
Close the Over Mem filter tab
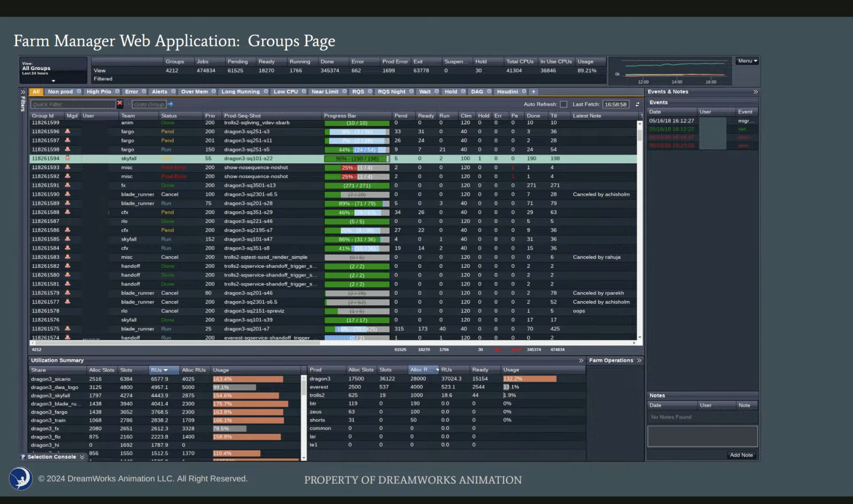pos(214,91)
